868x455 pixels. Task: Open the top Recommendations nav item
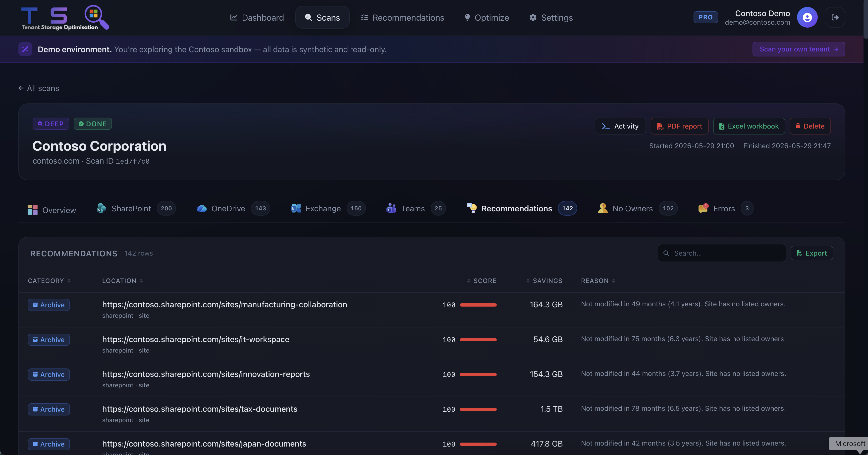[x=402, y=17]
